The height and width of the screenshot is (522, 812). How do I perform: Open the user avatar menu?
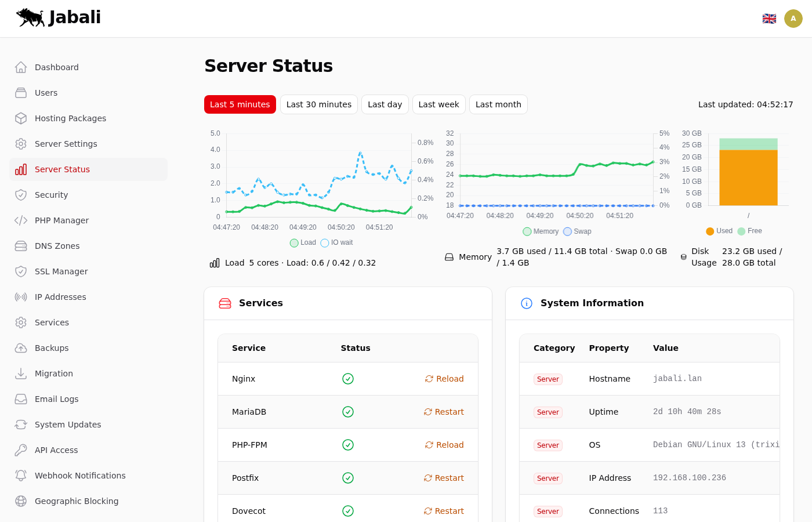[x=793, y=19]
